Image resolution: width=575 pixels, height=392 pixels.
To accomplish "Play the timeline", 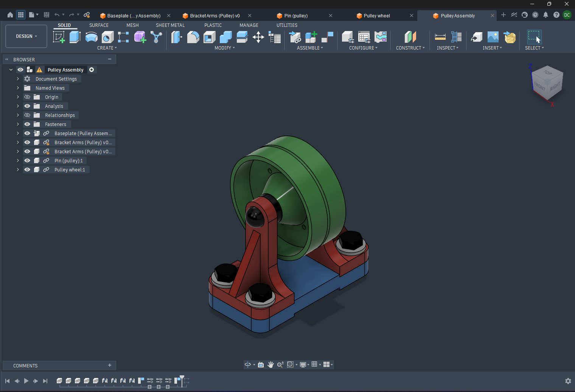I will (26, 381).
